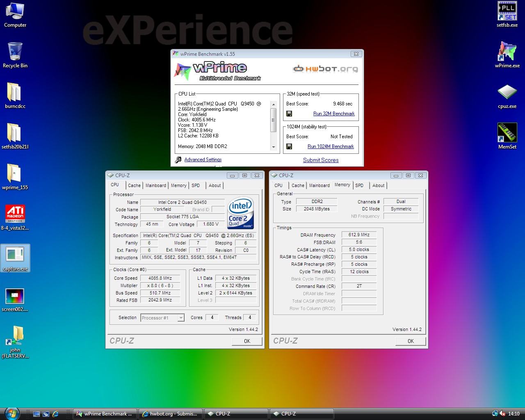Click the CPU List scroll down arrow
This screenshot has width=525, height=420.
(x=274, y=147)
